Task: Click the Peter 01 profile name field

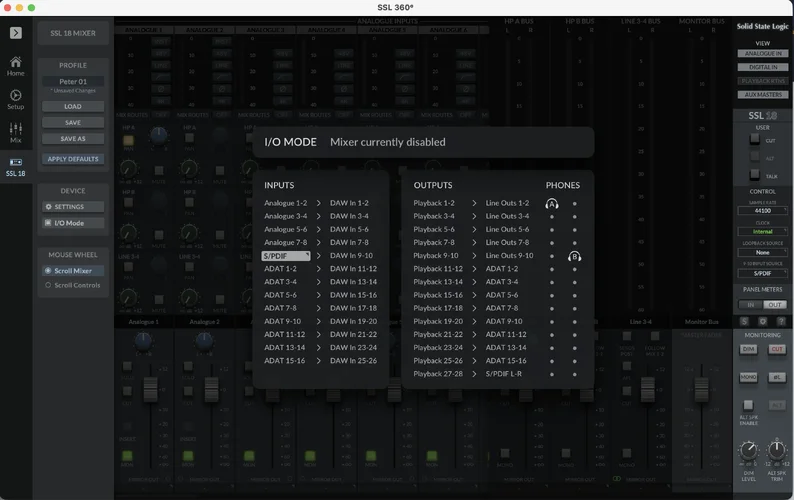Action: [73, 82]
